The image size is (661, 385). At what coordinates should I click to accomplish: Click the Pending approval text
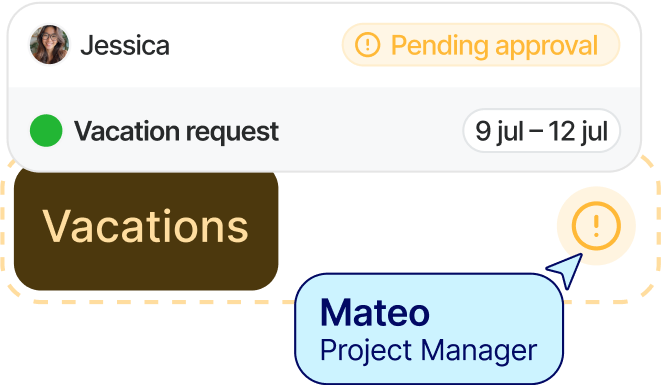coord(494,46)
